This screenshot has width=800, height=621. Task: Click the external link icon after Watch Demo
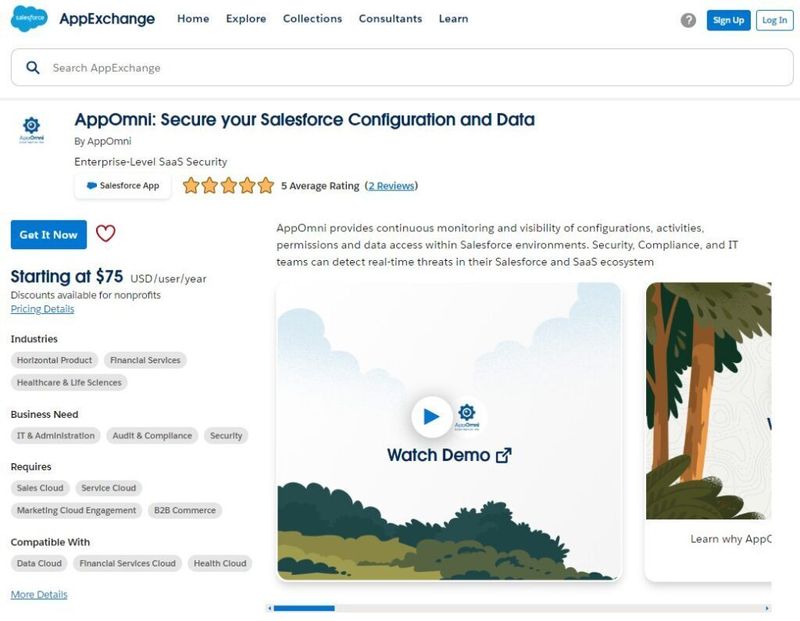point(504,455)
